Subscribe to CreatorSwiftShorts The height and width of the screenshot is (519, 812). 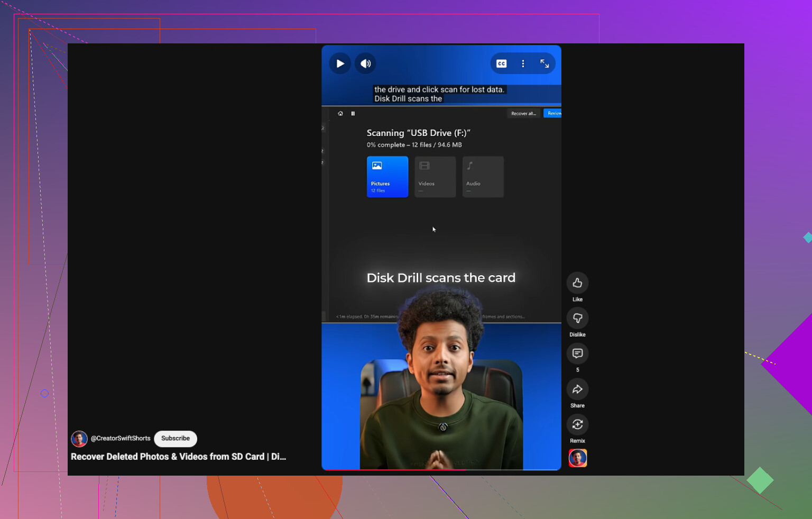coord(176,439)
